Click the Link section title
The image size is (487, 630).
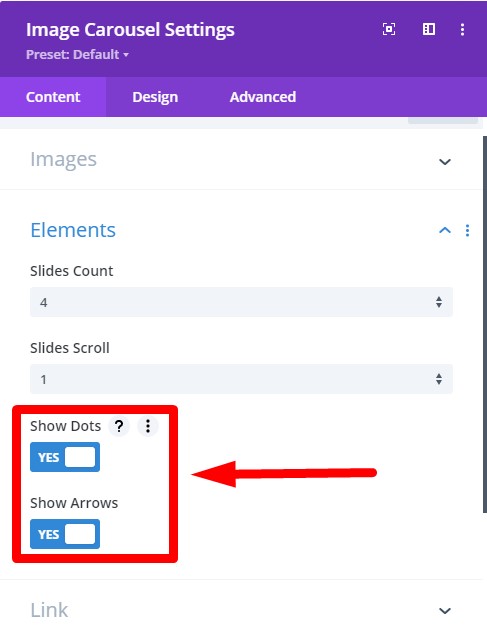pyautogui.click(x=49, y=610)
